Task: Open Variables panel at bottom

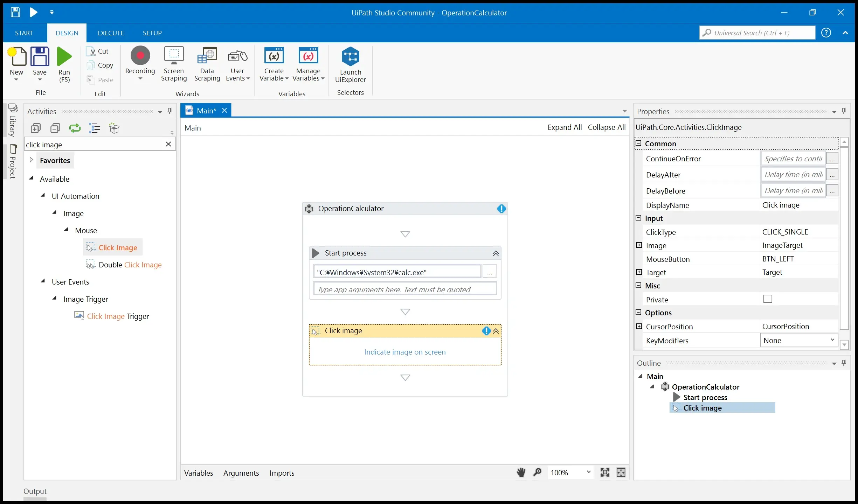Action: [199, 473]
